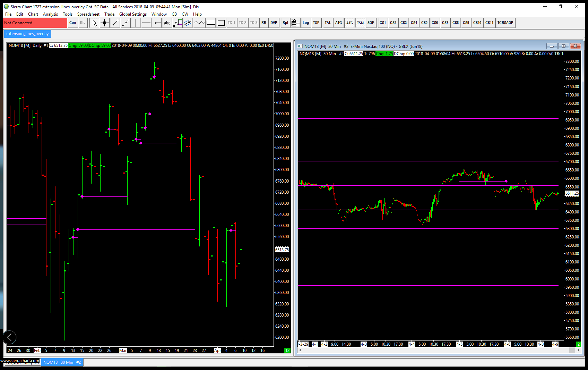The image size is (588, 370).
Task: Toggle the ATC button
Action: (x=349, y=23)
